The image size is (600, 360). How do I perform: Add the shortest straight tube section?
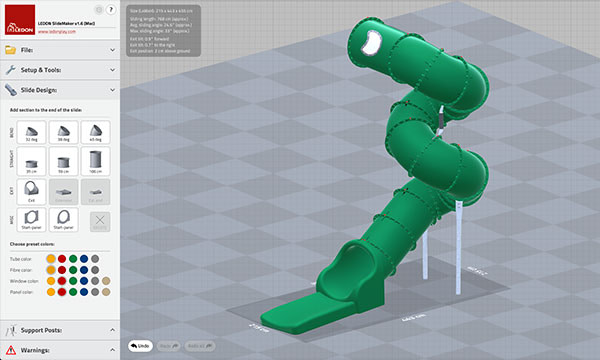point(31,161)
